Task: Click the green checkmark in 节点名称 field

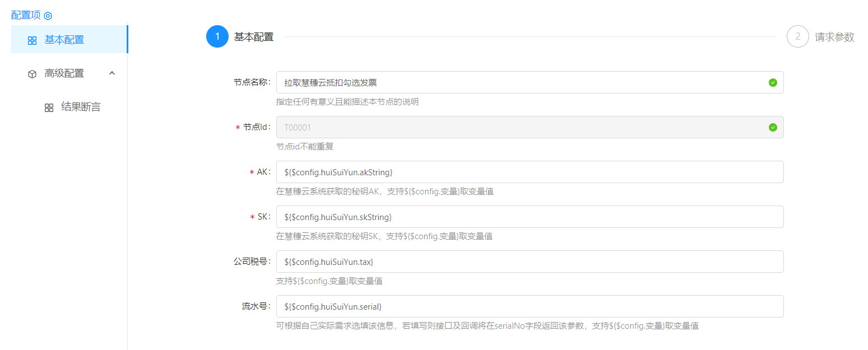Action: coord(773,82)
